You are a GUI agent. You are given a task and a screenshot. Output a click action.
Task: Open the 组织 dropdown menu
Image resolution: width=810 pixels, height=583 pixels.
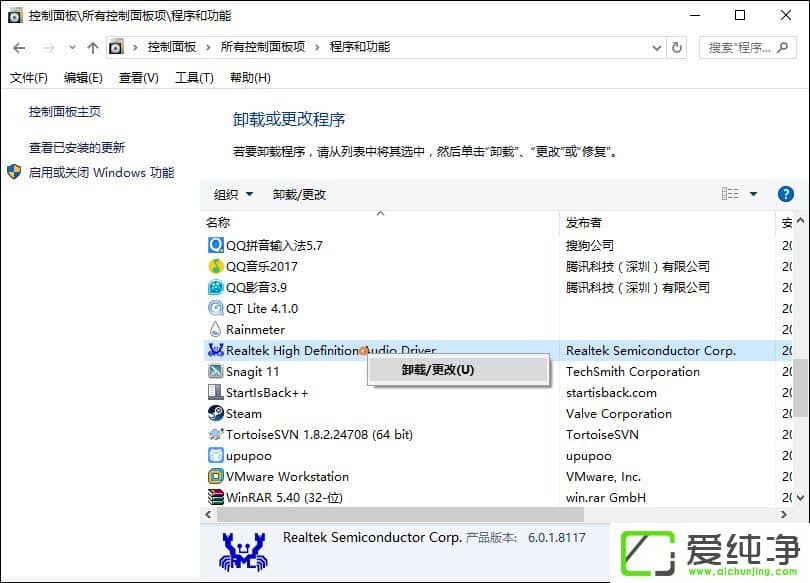232,194
